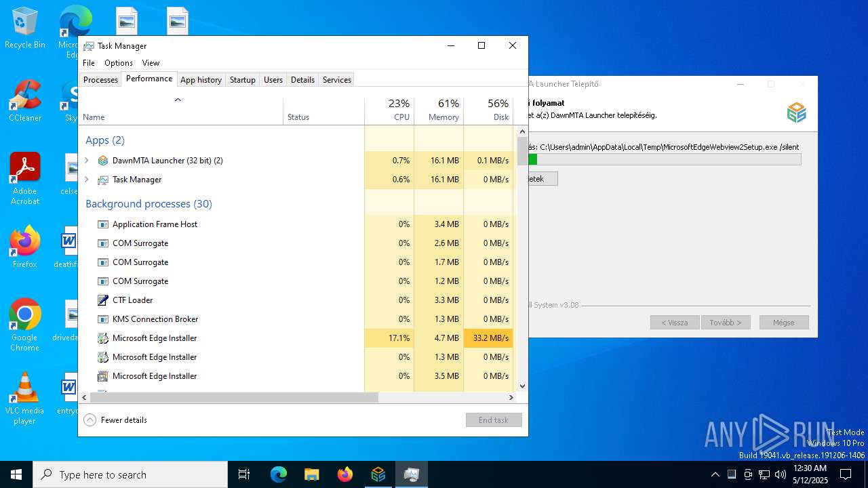The image size is (868, 488).
Task: Click the horizontal scrollbar right arrow
Action: [512, 398]
